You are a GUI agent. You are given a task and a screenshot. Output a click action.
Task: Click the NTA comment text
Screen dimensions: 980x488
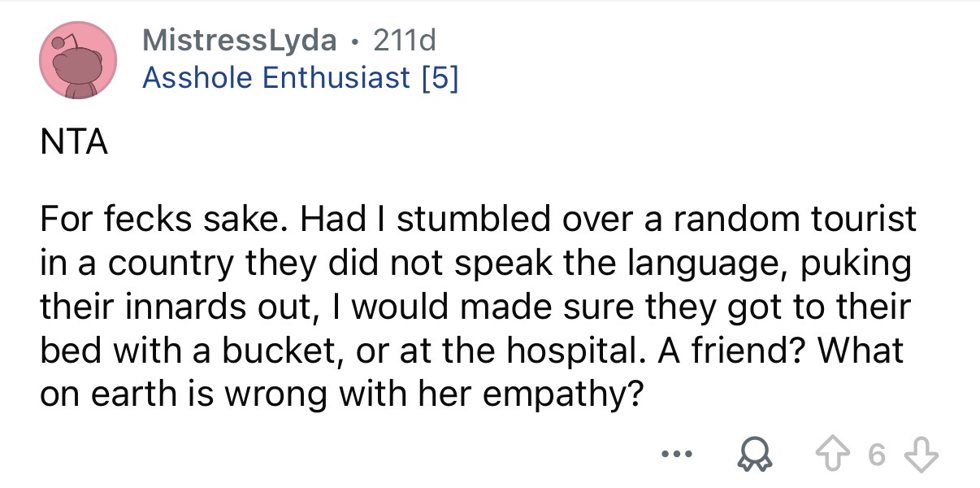point(73,140)
